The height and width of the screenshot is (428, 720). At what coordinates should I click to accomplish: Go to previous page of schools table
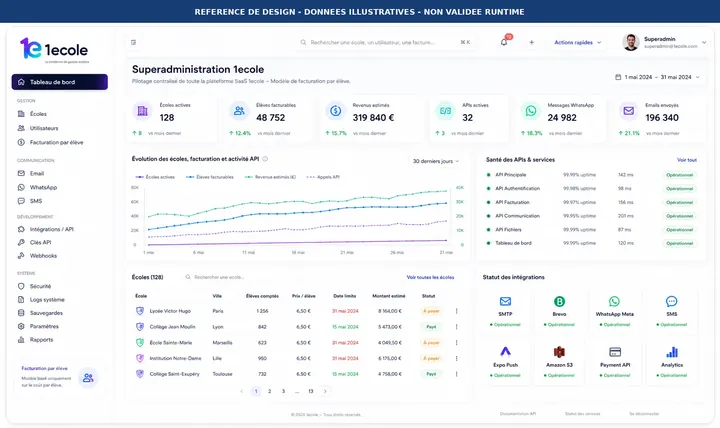242,391
